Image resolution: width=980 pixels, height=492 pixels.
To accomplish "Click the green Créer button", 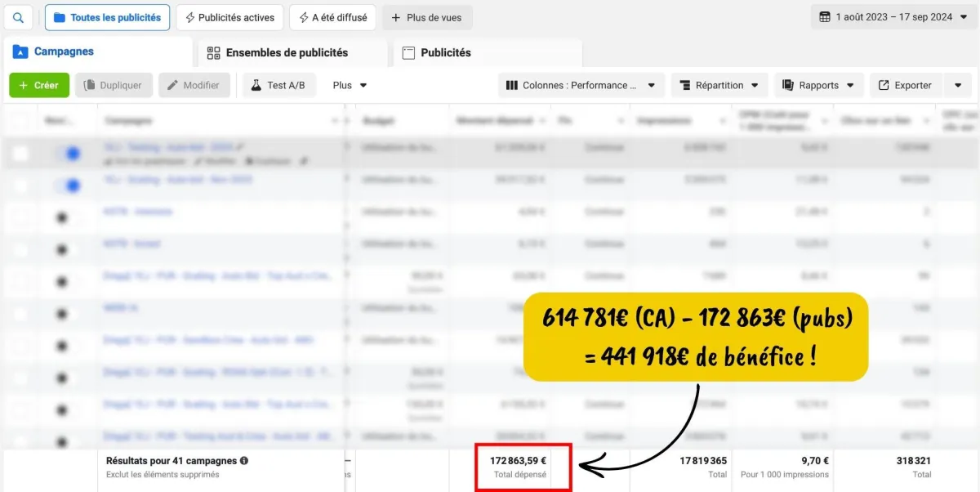I will (38, 85).
